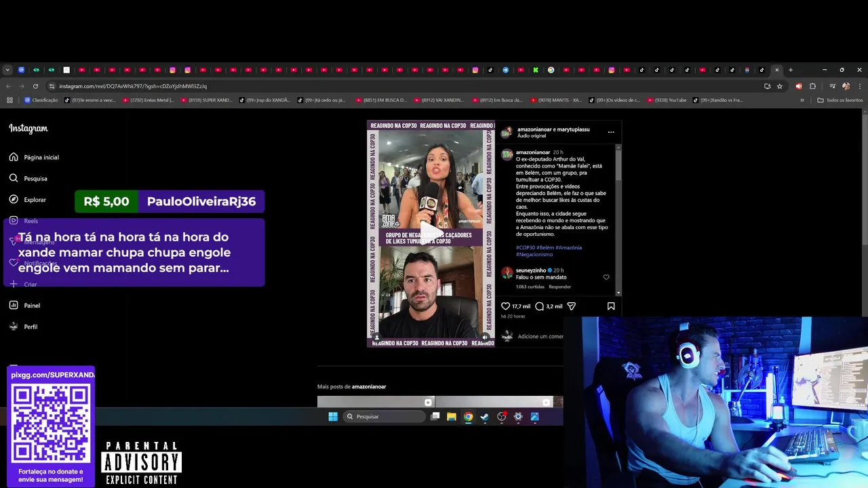
Task: View site information icon left of URL
Action: tap(52, 86)
